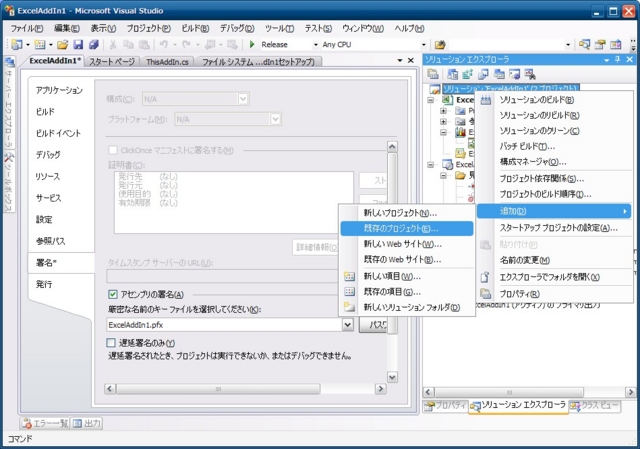The image size is (640, 449).
Task: Open the リソース property page
Action: (x=47, y=176)
